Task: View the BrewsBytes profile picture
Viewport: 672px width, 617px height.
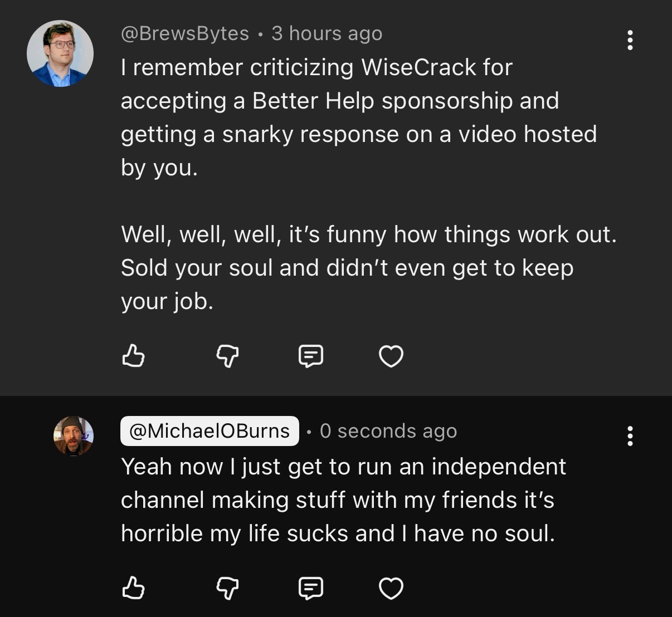Action: point(60,53)
